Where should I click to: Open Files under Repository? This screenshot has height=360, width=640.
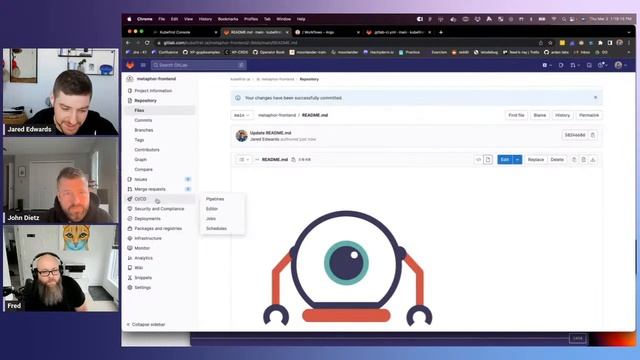(139, 110)
